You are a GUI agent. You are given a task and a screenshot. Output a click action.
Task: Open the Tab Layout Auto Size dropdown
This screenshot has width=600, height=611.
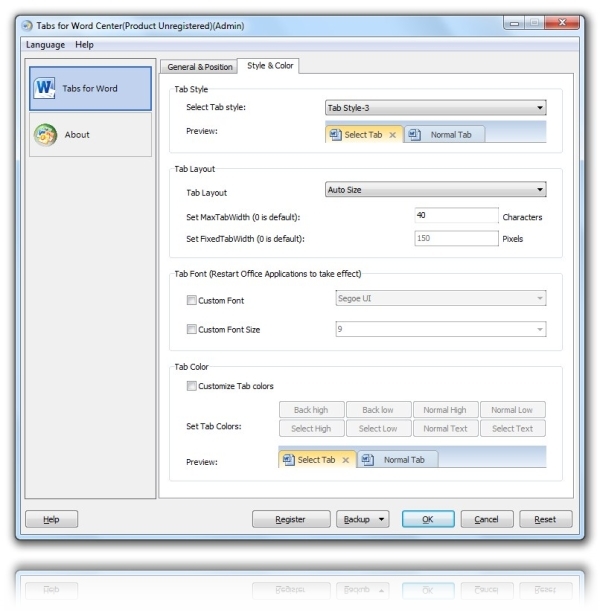pyautogui.click(x=436, y=190)
